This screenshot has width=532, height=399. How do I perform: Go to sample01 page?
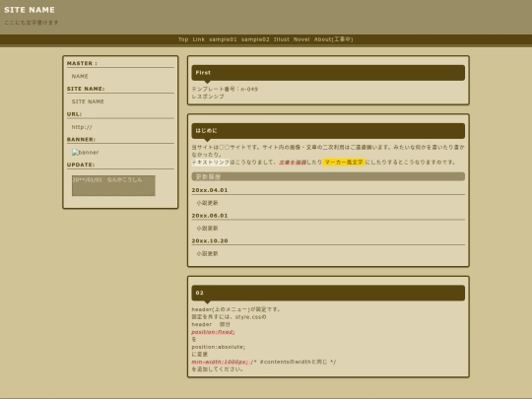pyautogui.click(x=223, y=39)
